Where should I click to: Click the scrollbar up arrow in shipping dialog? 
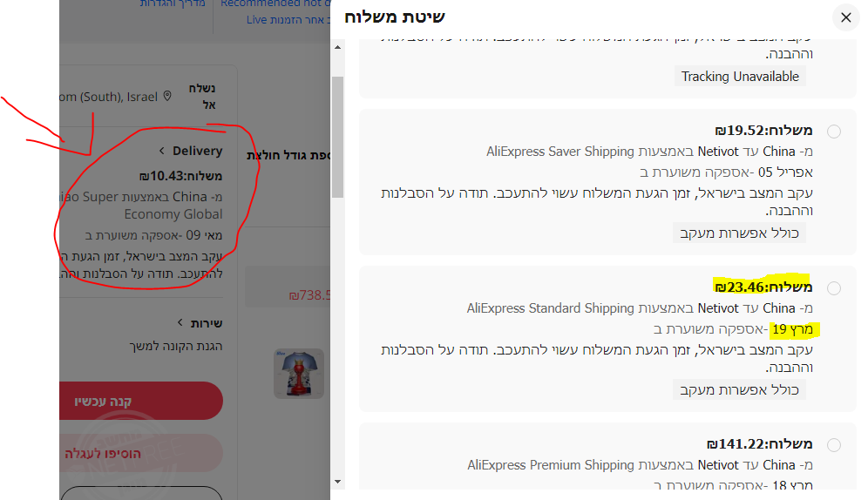(x=337, y=48)
